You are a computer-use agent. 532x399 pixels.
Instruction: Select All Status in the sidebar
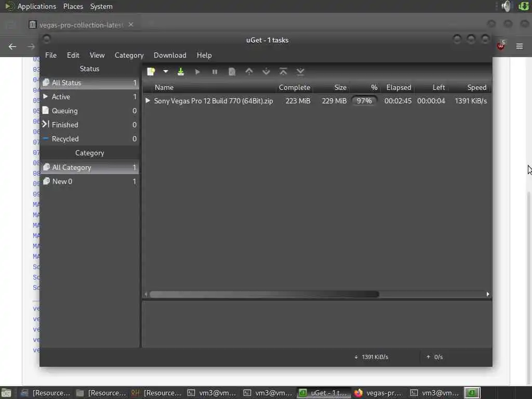[89, 83]
